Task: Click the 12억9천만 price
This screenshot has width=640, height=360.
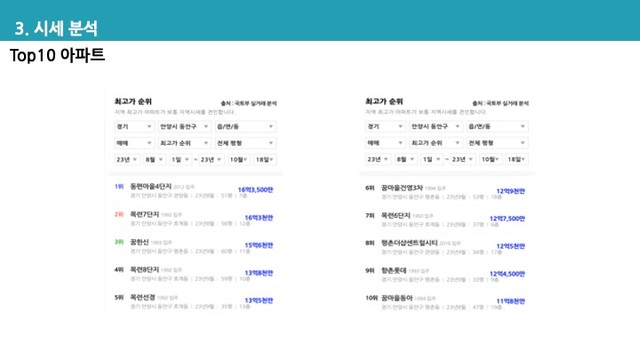Action: click(511, 191)
